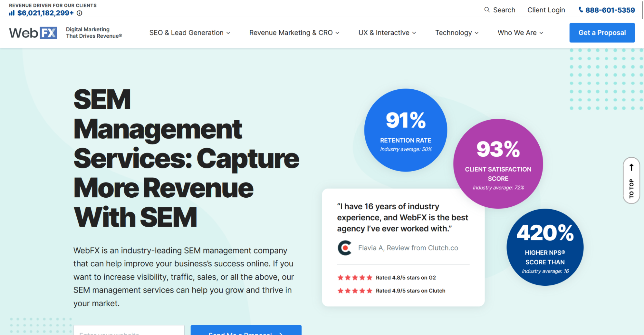Screen dimensions: 644x335
Task: Expand UX & Interactive chevron
Action: (414, 33)
